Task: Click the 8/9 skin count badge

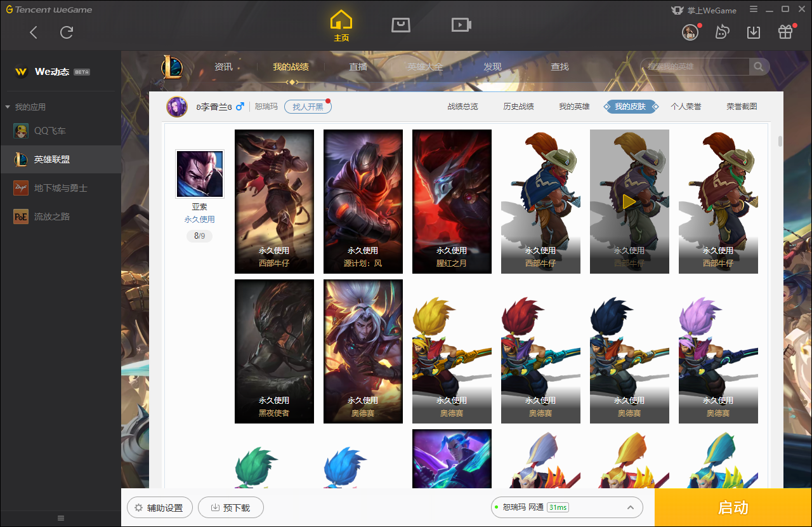Action: (x=199, y=236)
